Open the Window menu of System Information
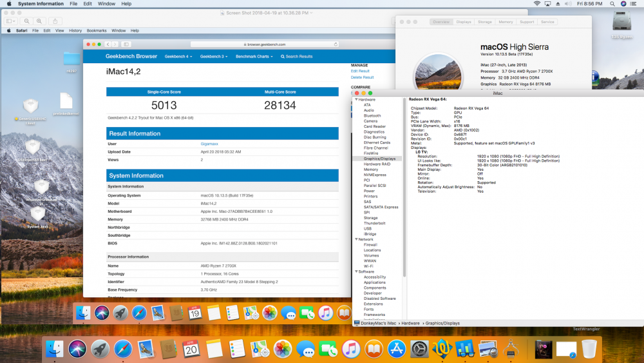 coord(106,4)
